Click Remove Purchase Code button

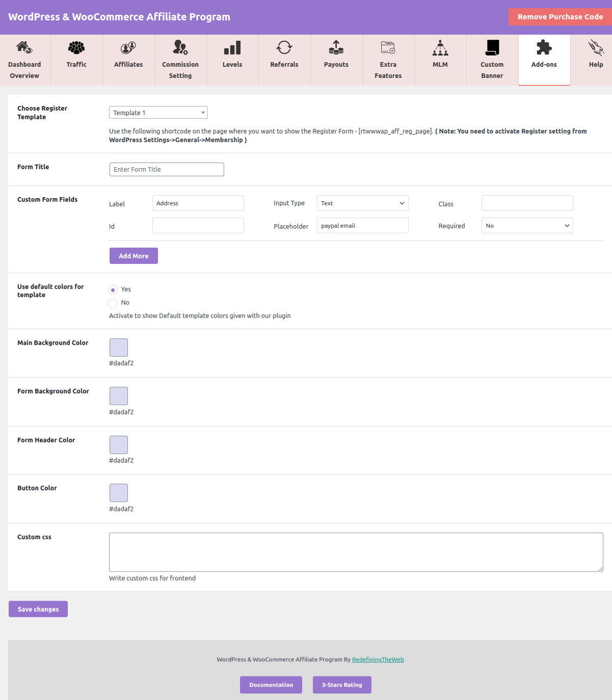(560, 17)
